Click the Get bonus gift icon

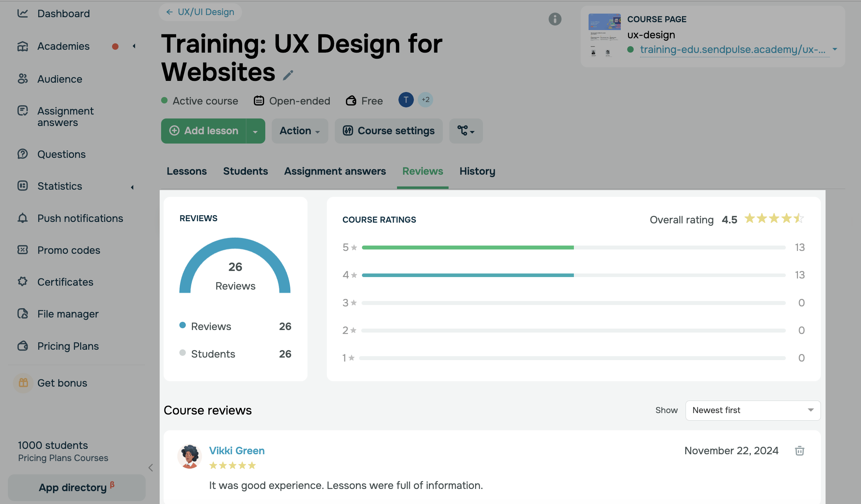pyautogui.click(x=23, y=383)
